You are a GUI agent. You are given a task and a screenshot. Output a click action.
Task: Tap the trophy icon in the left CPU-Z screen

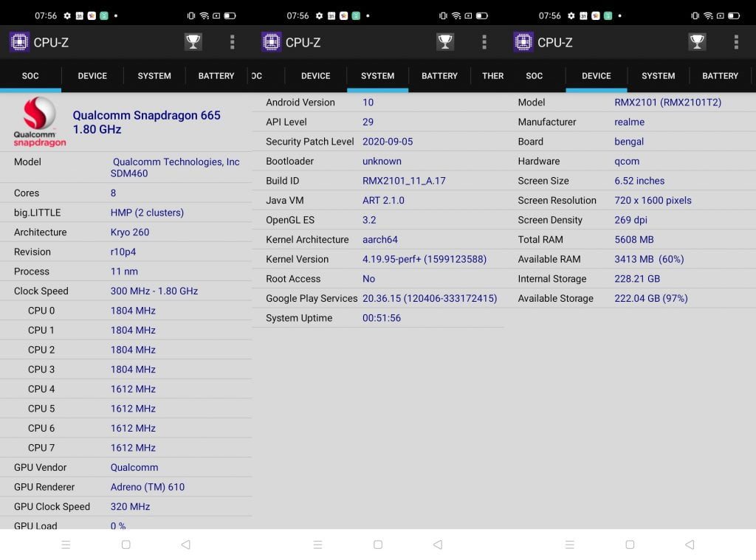193,42
